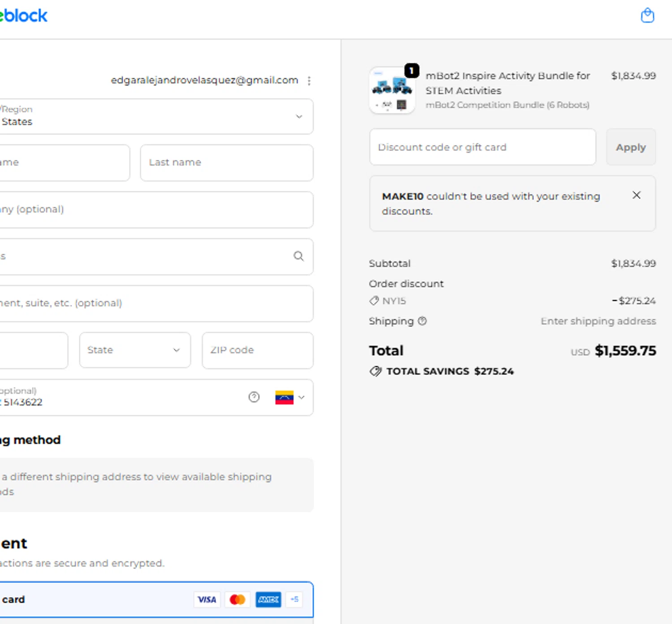Click the ZIP code field
The width and height of the screenshot is (672, 624).
pyautogui.click(x=258, y=350)
